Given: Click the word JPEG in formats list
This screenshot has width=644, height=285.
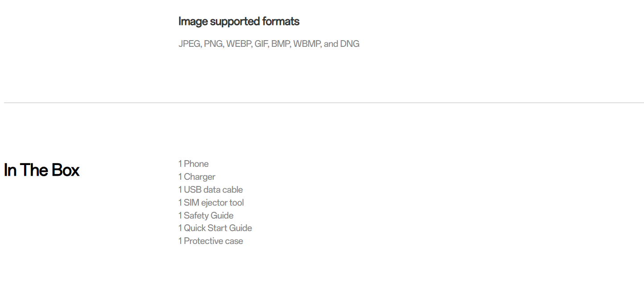Looking at the screenshot, I should coord(190,44).
